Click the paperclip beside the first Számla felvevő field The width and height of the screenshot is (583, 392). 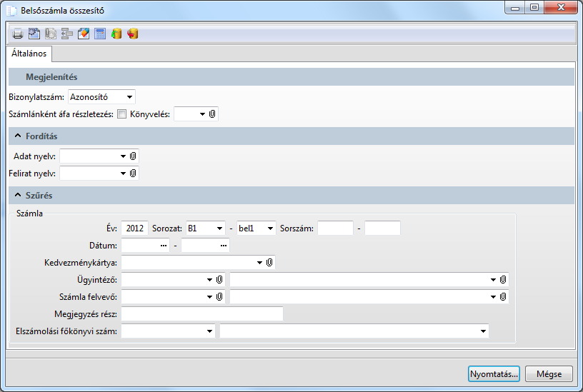(x=219, y=297)
